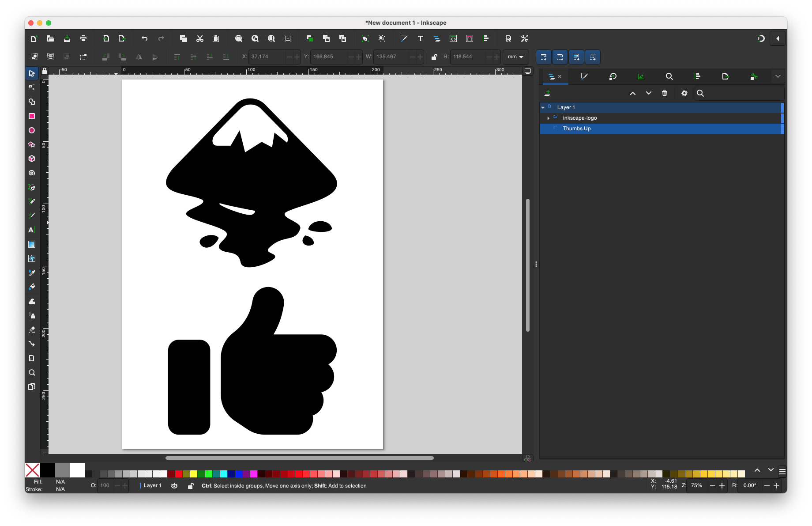
Task: Pick the yellow palette swatch
Action: 194,474
